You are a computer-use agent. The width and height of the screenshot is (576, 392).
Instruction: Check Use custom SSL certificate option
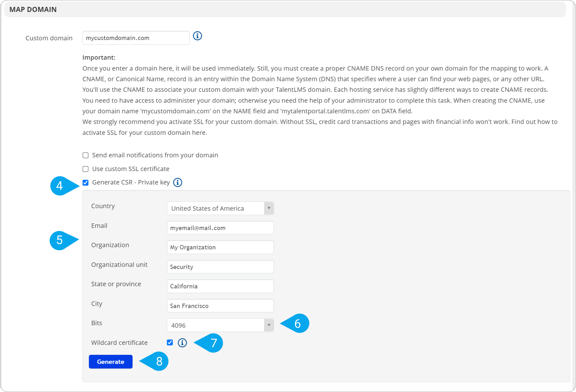pyautogui.click(x=86, y=169)
